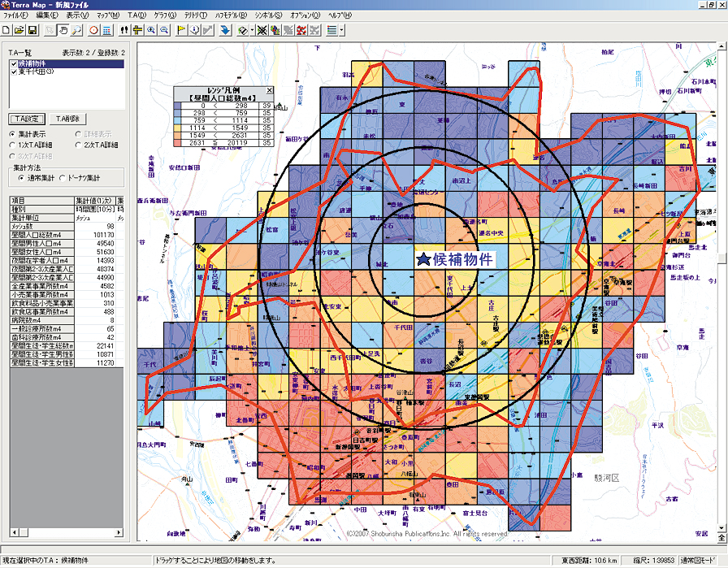Image resolution: width=728 pixels, height=568 pixels.
Task: Click the T.A設定 button
Action: (27, 119)
